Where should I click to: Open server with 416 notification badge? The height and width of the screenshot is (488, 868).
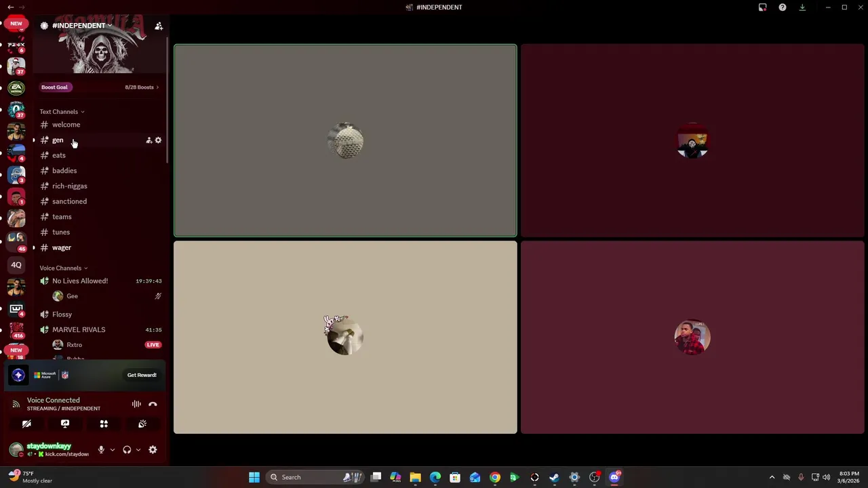tap(16, 331)
